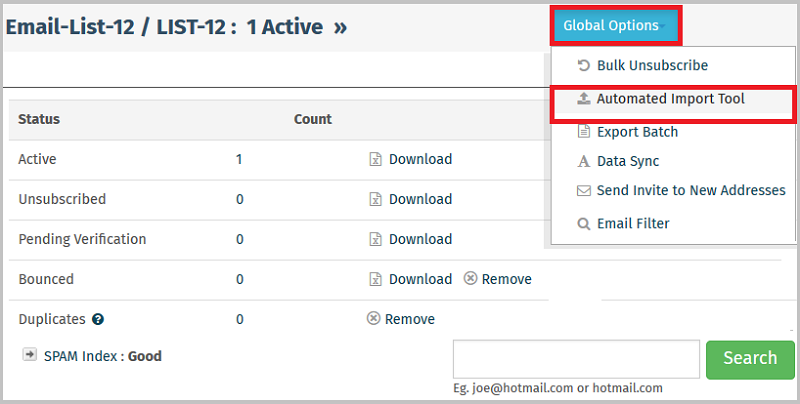Click the SPAM Index arrow icon

(30, 355)
